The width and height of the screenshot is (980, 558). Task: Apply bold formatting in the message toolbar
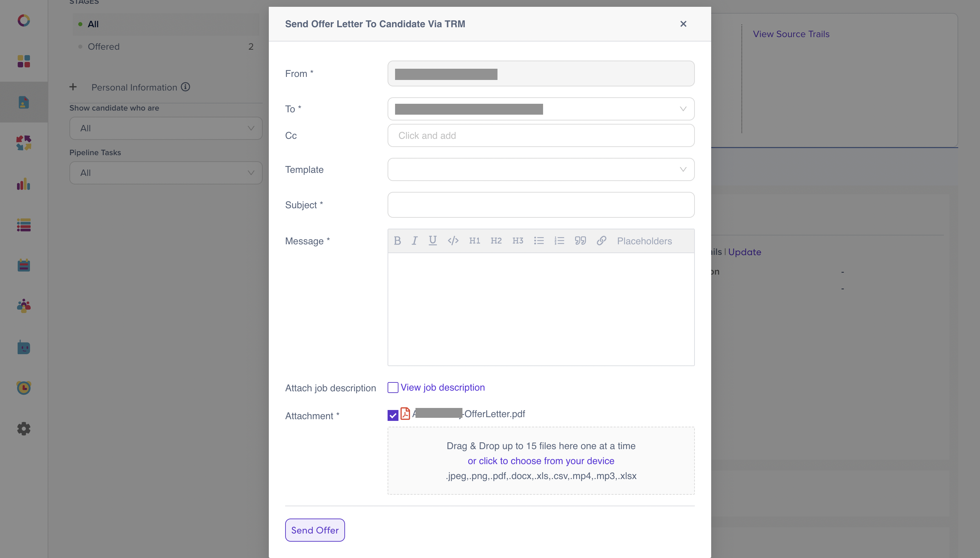(397, 241)
